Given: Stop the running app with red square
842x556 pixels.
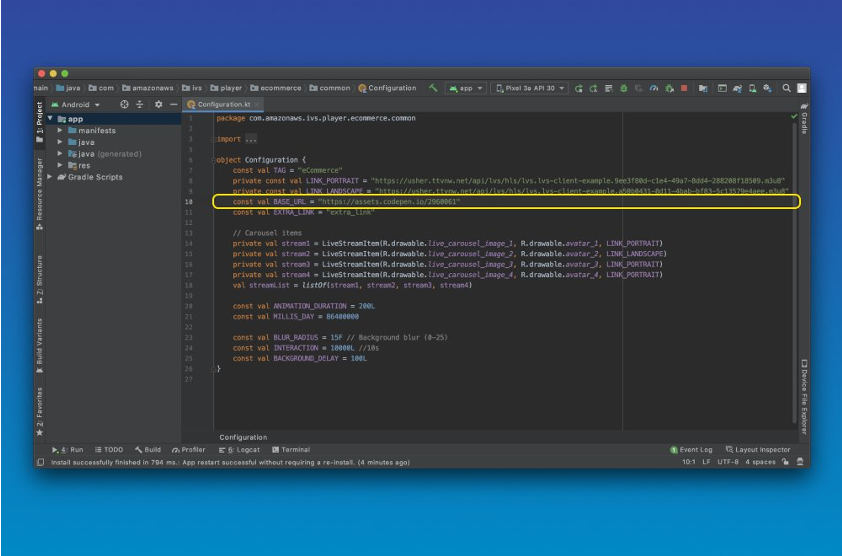Looking at the screenshot, I should (x=684, y=88).
